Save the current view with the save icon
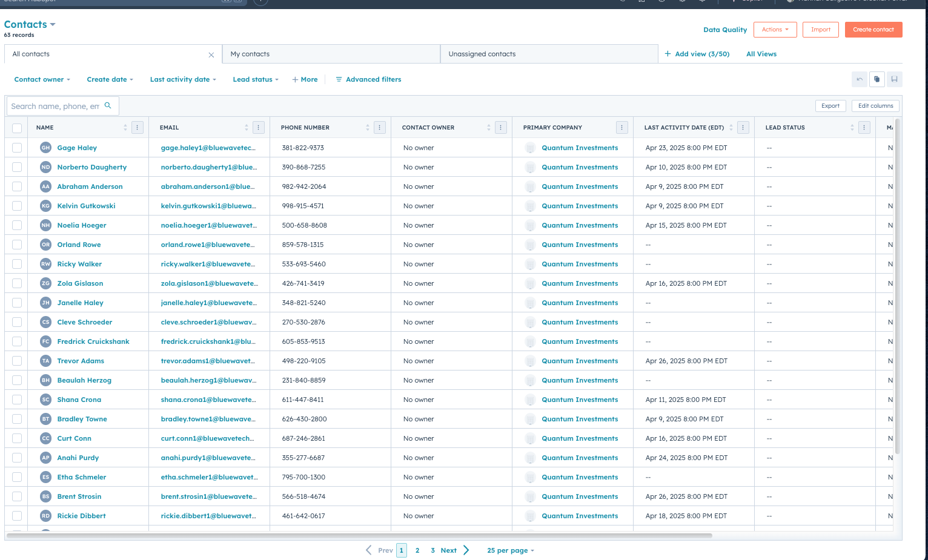The height and width of the screenshot is (560, 928). (894, 79)
